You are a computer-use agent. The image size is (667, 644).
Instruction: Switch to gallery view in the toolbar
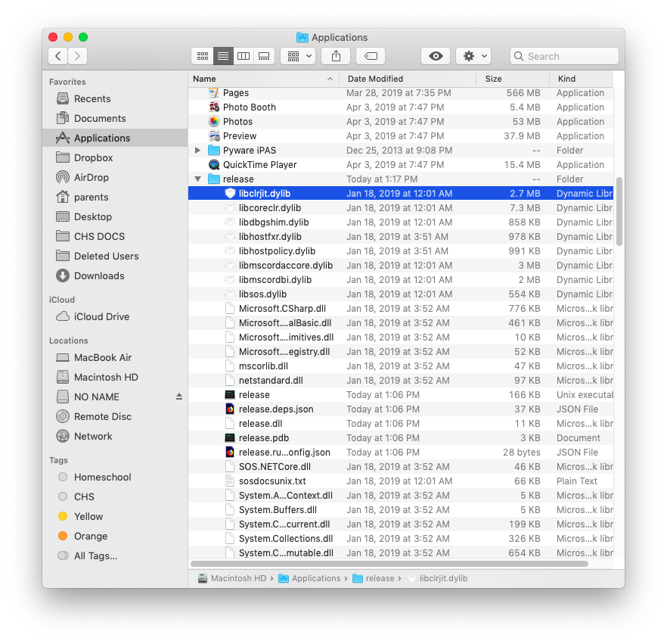point(263,55)
